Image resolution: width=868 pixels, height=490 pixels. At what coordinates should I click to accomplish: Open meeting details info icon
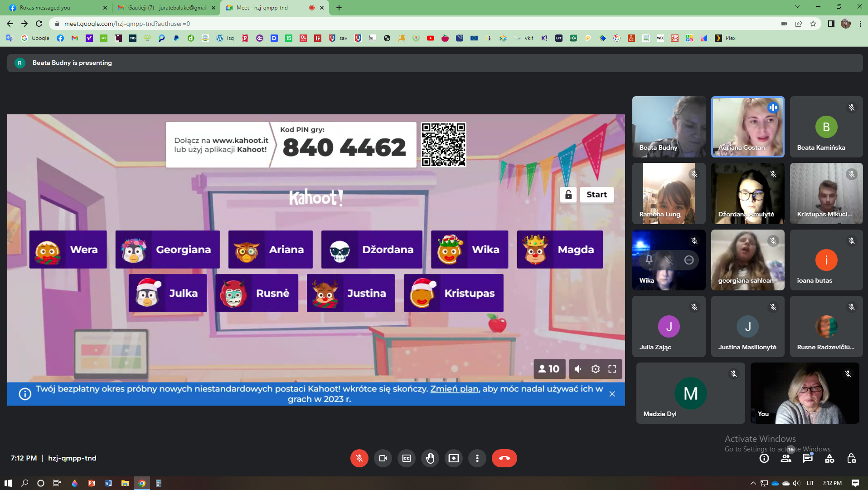(x=764, y=458)
